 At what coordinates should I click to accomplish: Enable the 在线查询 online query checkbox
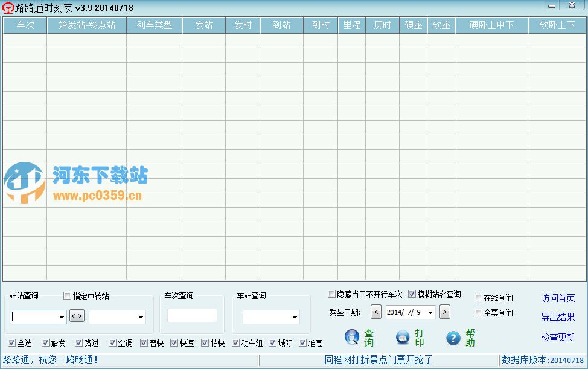(x=477, y=298)
